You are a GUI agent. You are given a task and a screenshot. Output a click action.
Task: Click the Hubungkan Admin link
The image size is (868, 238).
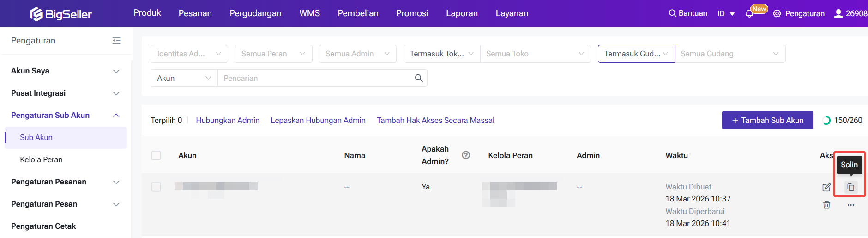228,120
